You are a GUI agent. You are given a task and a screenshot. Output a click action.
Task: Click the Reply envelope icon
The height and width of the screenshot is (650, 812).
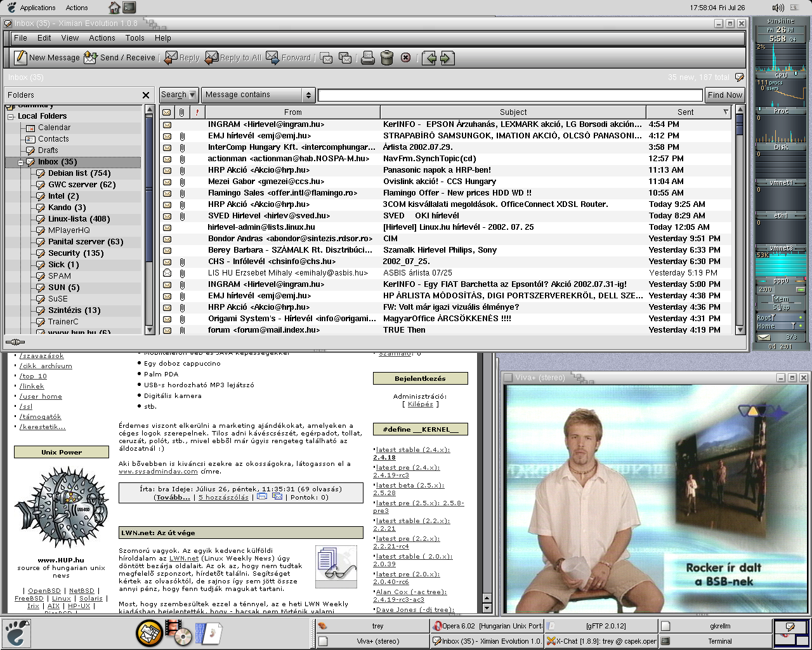(x=171, y=58)
